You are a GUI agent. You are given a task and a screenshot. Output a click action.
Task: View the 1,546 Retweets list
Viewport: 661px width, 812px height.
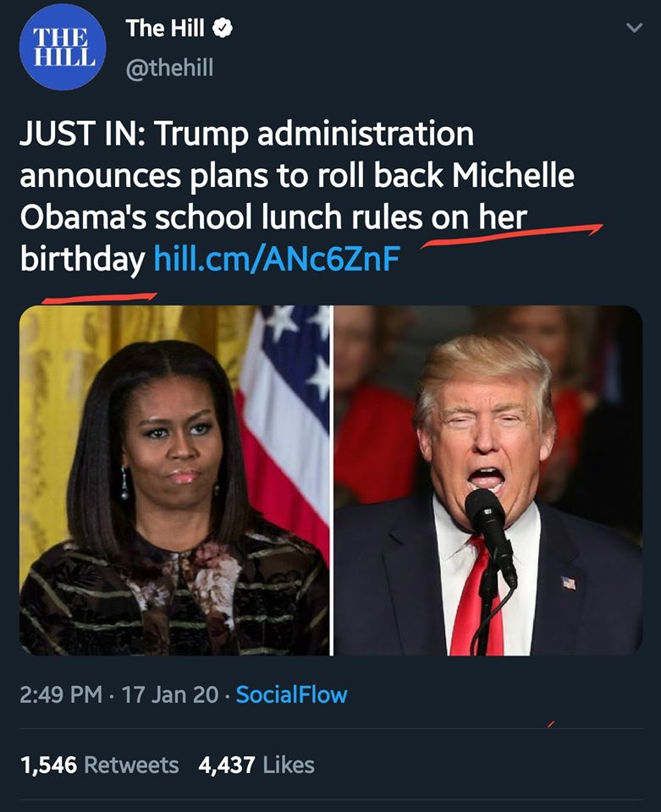[x=99, y=765]
